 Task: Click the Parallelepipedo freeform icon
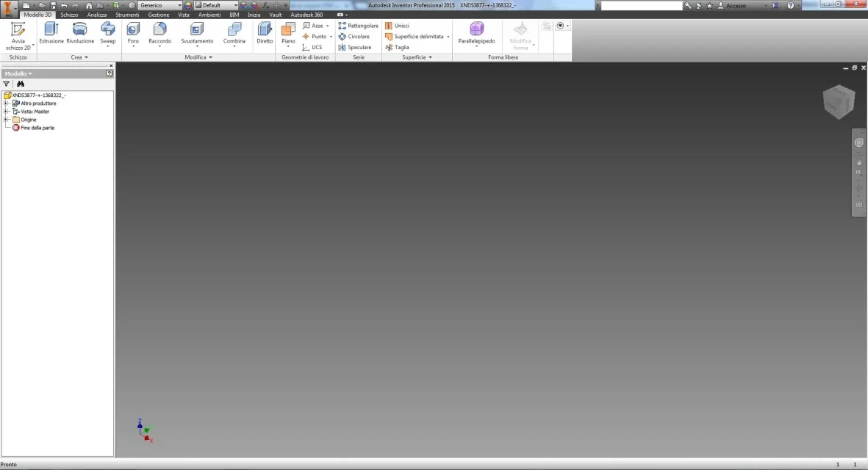click(x=476, y=32)
